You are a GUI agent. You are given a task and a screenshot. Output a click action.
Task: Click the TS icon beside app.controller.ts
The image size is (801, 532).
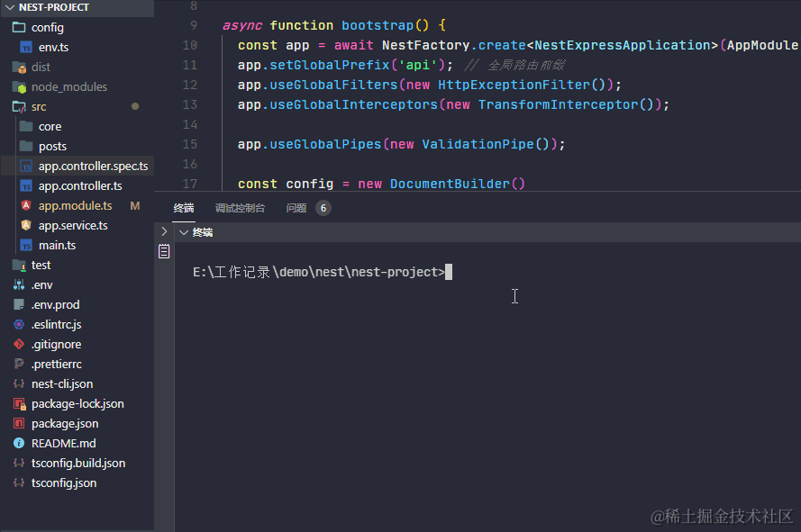tap(26, 186)
